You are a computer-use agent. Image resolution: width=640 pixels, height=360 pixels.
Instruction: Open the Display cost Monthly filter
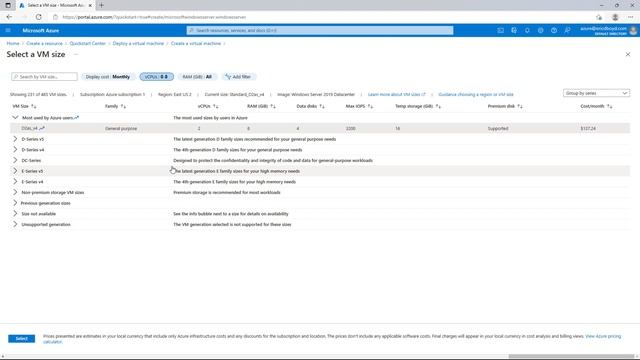[x=108, y=77]
